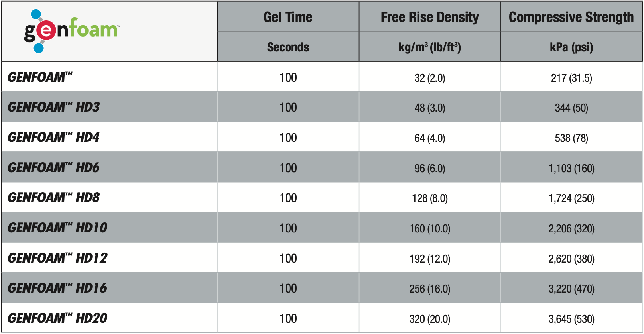Screen dimensions: 644x334
Task: Select the GENFOAM HD10 row label
Action: pyautogui.click(x=57, y=228)
